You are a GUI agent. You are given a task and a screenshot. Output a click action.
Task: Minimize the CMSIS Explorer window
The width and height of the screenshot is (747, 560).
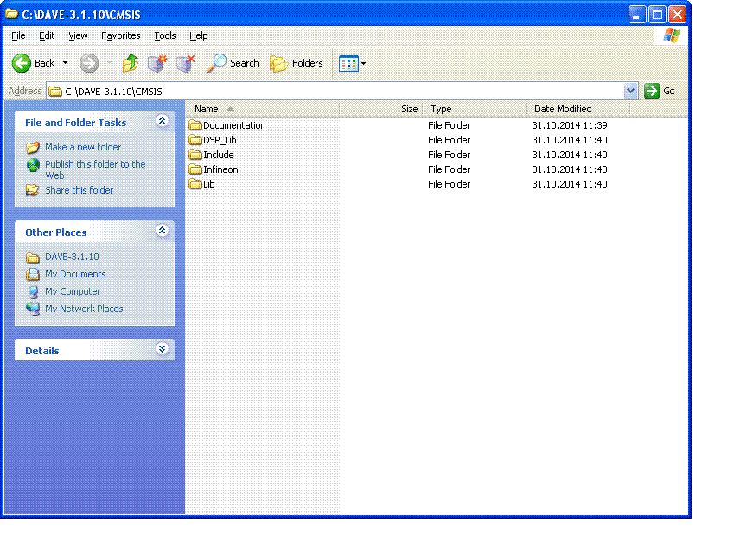636,15
